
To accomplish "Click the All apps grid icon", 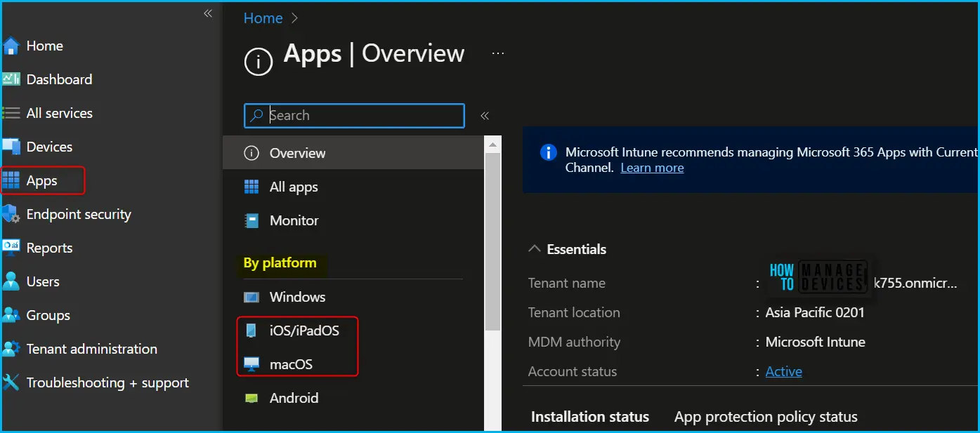I will 251,187.
